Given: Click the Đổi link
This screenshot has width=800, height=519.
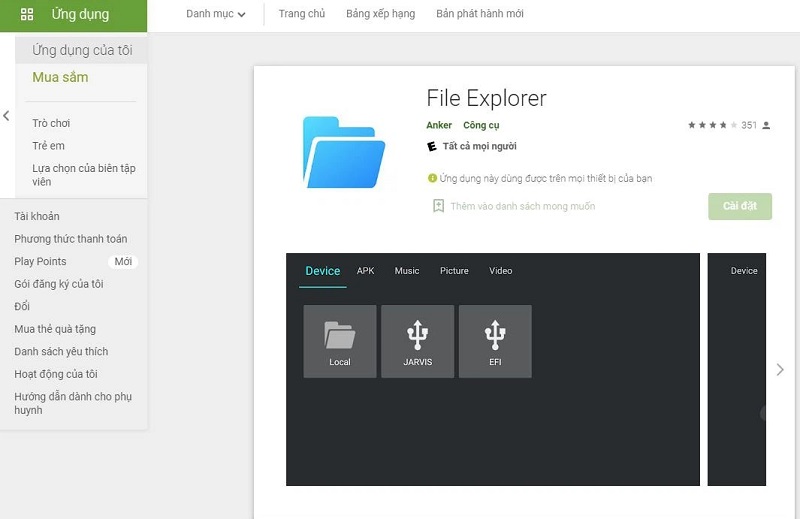Looking at the screenshot, I should click(22, 306).
